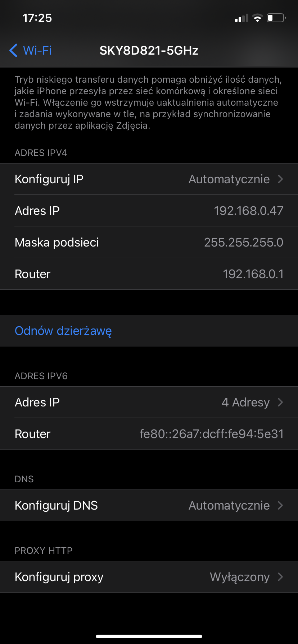The width and height of the screenshot is (298, 644).
Task: Tap the battery status icon
Action: (x=276, y=18)
